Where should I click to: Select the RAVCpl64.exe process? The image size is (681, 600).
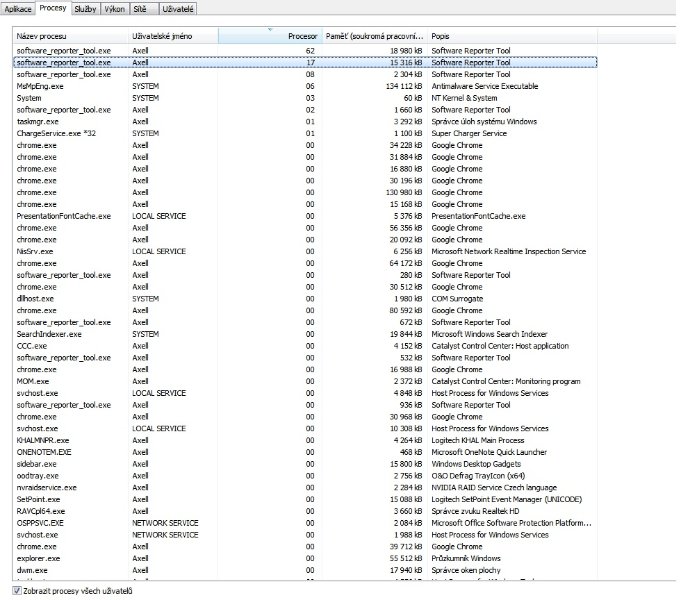(305, 511)
